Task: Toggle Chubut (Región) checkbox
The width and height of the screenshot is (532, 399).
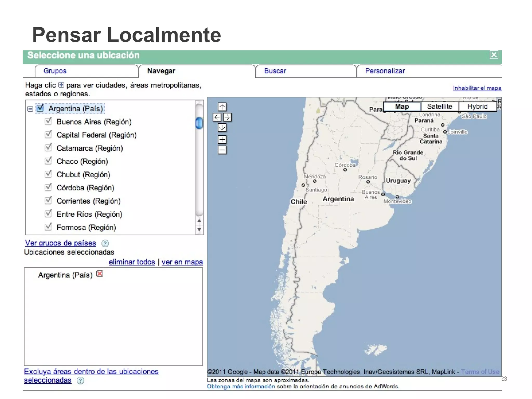Action: [x=48, y=174]
